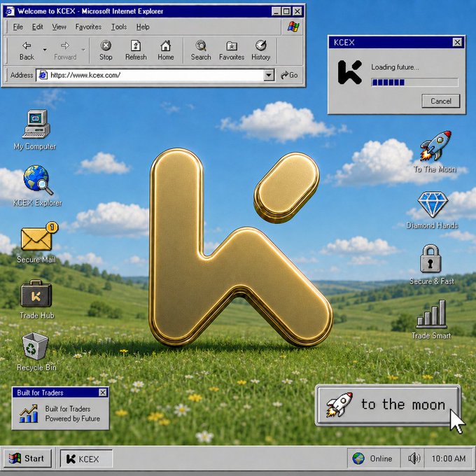Click 'Powered by Future' text in popup
The height and width of the screenshot is (476, 476).
coord(73,419)
